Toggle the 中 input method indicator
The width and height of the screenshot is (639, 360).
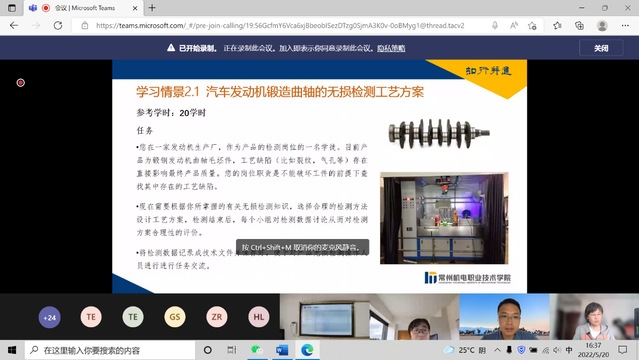[x=569, y=350]
